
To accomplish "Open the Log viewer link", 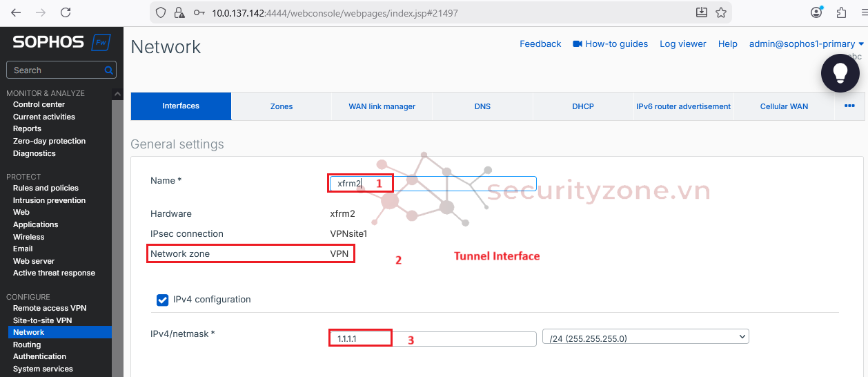I will 682,44.
